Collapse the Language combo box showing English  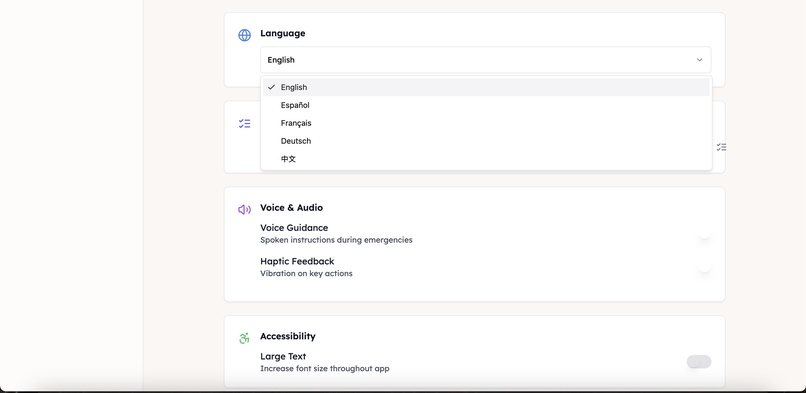pos(485,60)
